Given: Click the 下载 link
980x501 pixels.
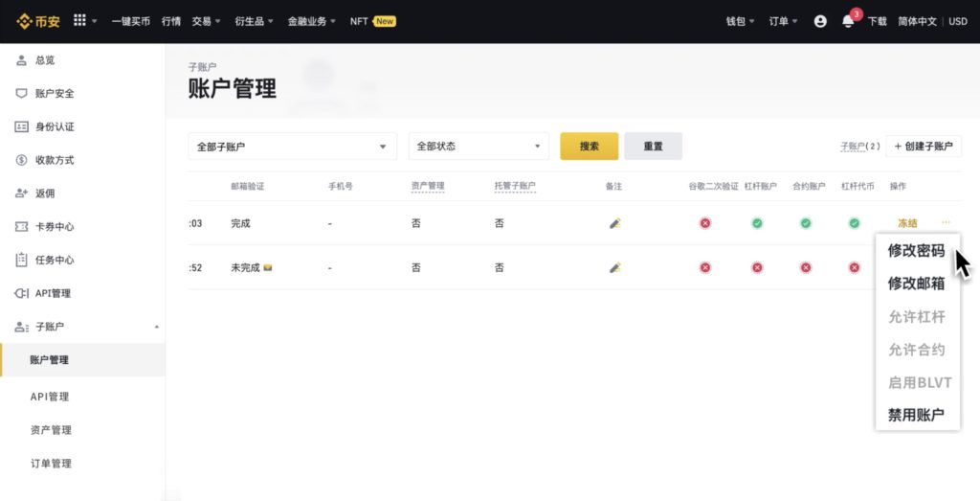Looking at the screenshot, I should (877, 21).
